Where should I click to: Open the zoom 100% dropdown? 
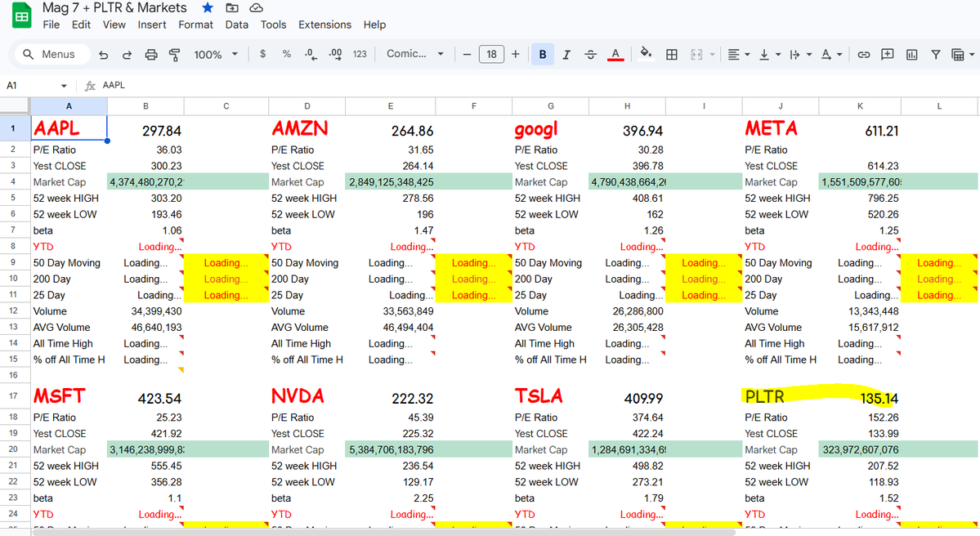point(216,55)
